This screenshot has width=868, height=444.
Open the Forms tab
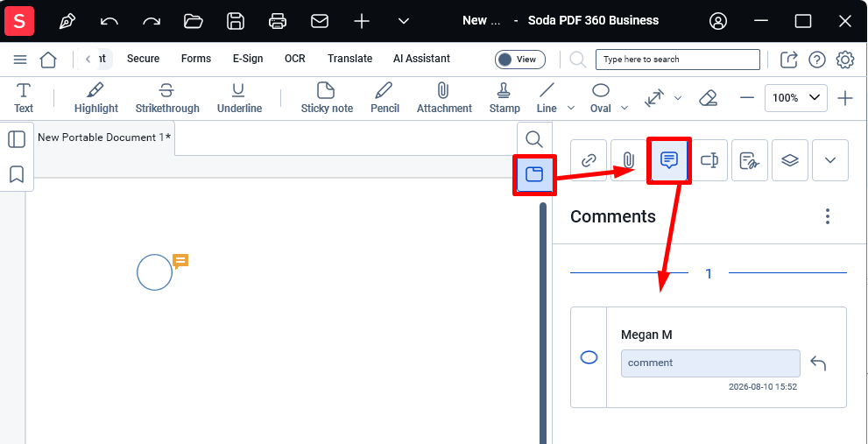click(x=196, y=59)
